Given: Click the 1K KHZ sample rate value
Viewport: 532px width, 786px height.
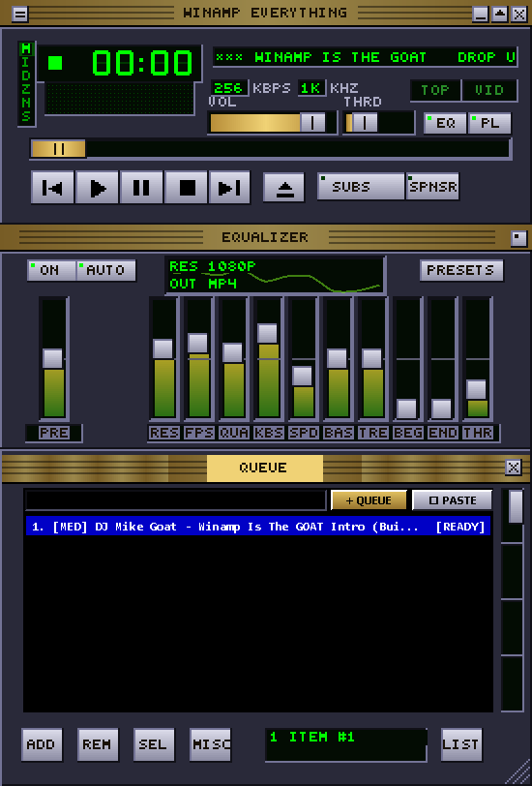Looking at the screenshot, I should point(311,88).
